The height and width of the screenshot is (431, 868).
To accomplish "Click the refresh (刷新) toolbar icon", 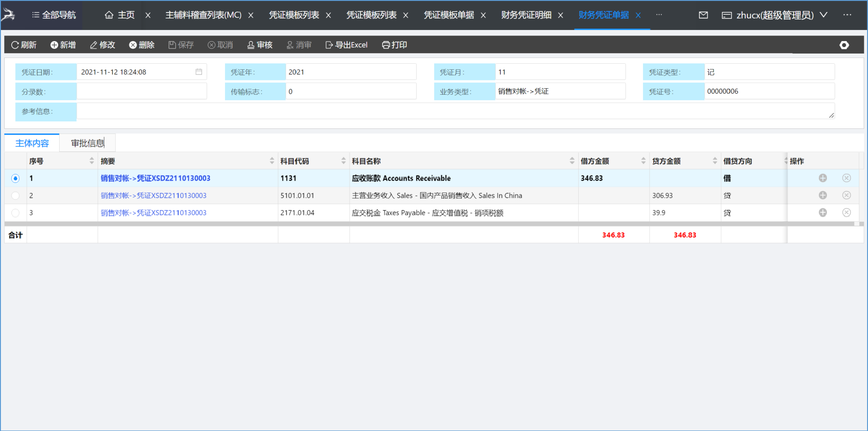I will click(x=15, y=45).
